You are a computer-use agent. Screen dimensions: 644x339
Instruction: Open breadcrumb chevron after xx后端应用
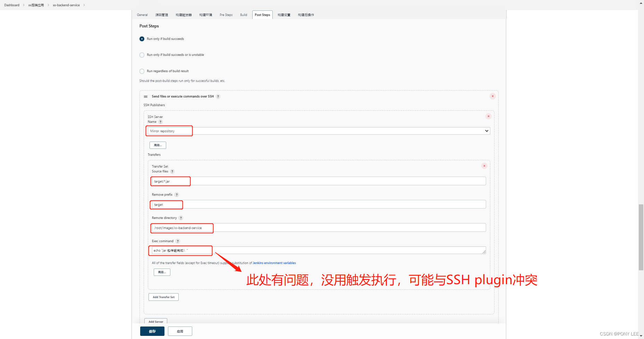(x=48, y=5)
